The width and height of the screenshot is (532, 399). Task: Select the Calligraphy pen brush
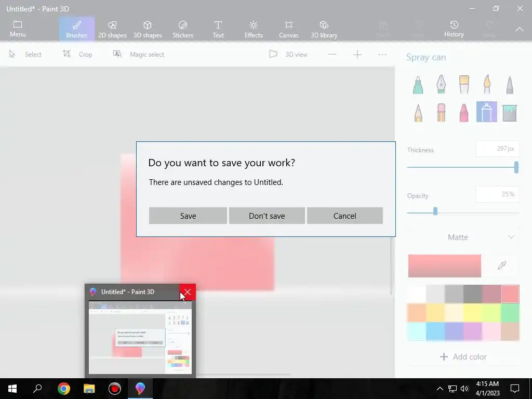click(x=441, y=84)
